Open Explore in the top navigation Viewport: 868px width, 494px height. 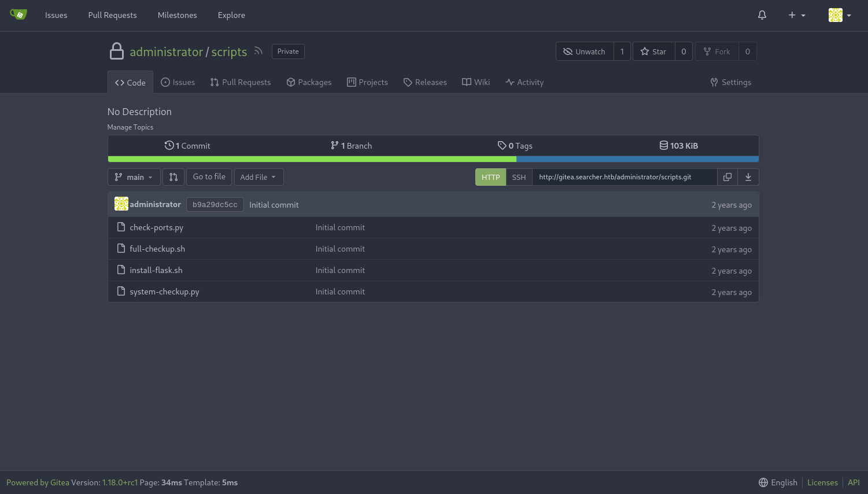pyautogui.click(x=231, y=15)
